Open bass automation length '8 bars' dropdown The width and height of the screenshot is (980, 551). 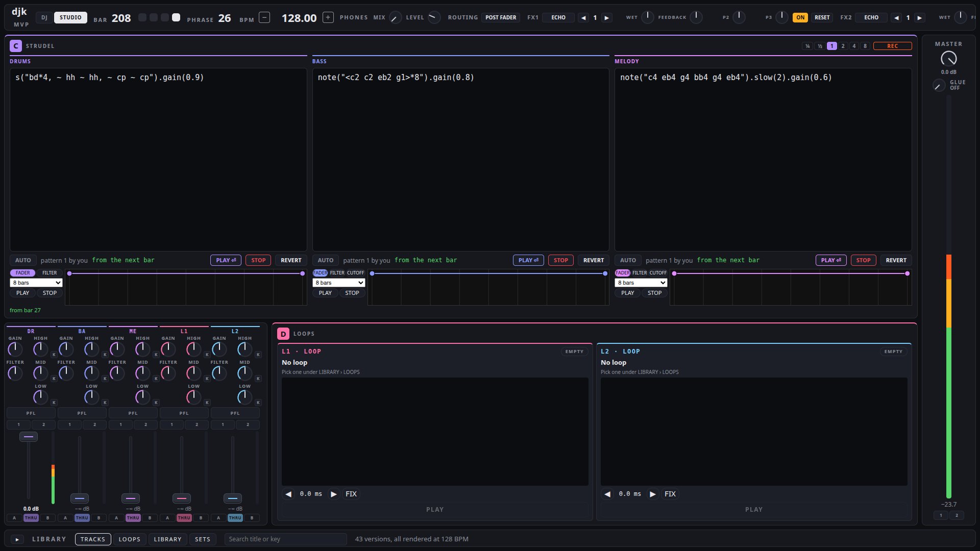click(x=339, y=283)
